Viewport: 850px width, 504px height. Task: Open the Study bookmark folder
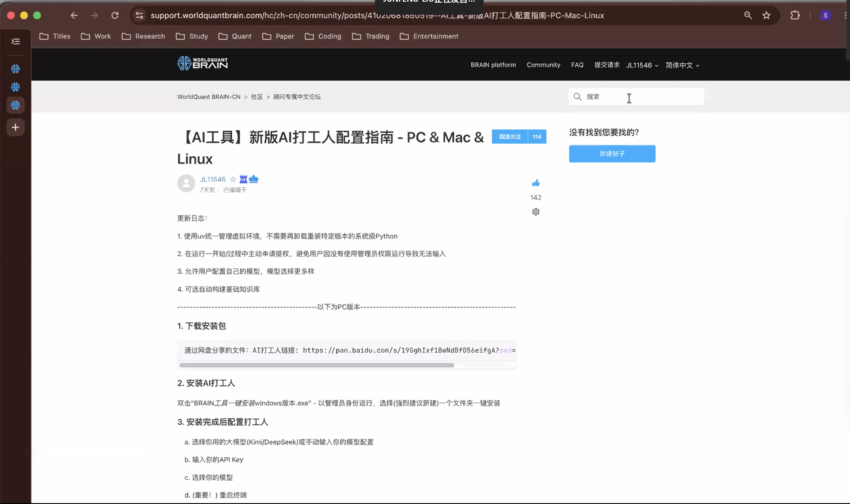[x=192, y=36]
